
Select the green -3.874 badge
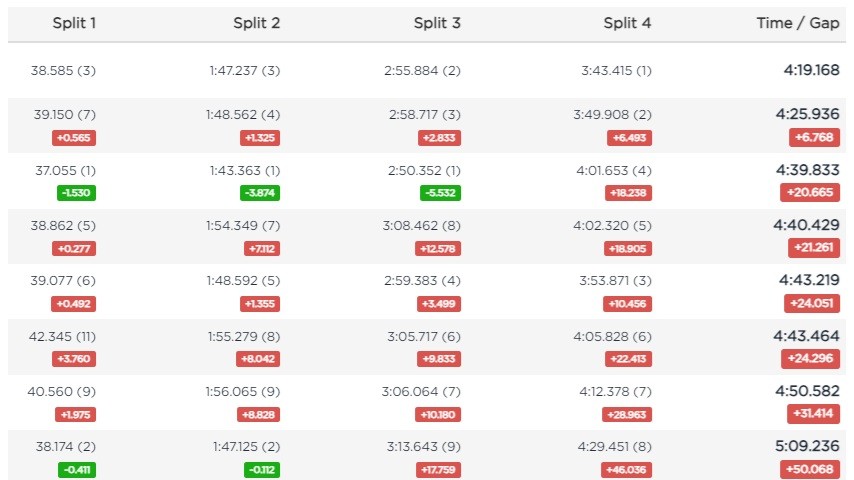tap(260, 192)
